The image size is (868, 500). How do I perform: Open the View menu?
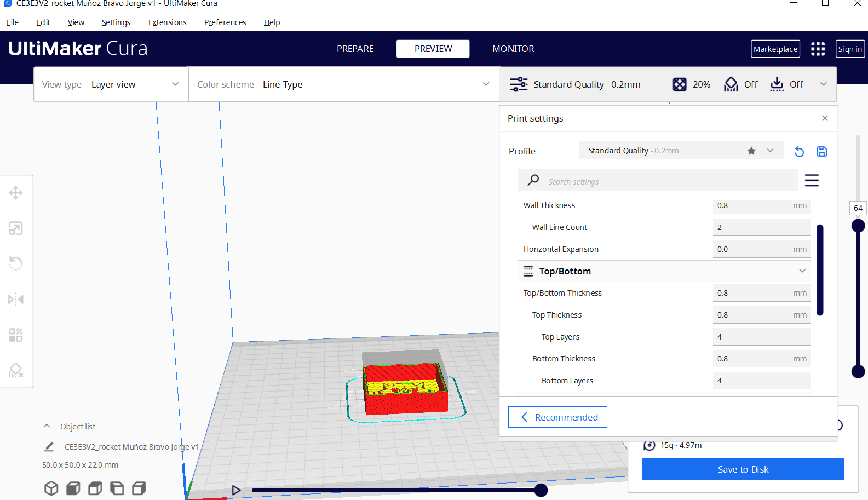[x=76, y=22]
